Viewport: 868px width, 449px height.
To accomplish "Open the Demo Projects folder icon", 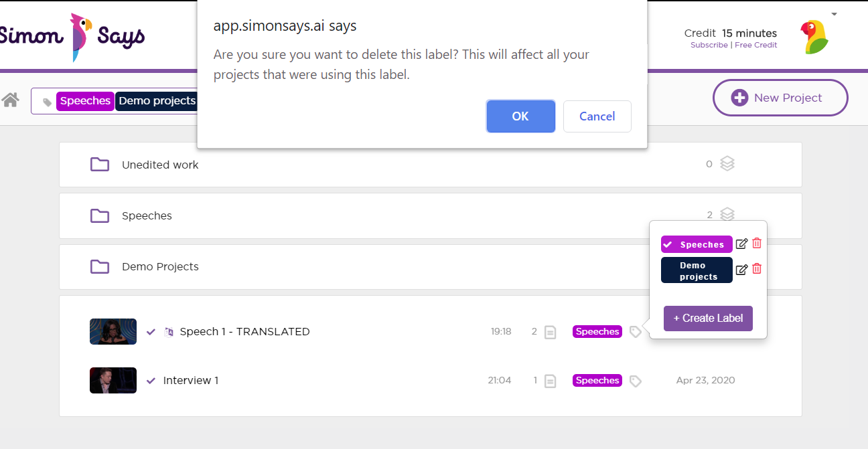I will 100,266.
